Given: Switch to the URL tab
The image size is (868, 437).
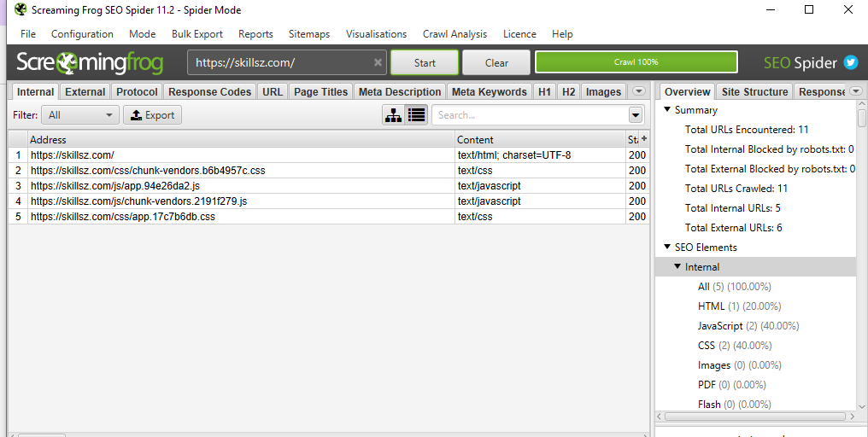Looking at the screenshot, I should click(273, 92).
